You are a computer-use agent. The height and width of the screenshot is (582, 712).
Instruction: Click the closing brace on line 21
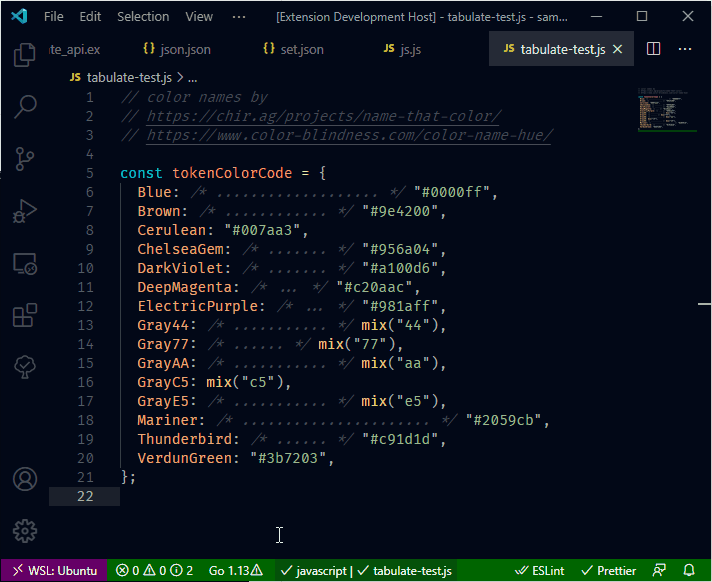coord(124,477)
